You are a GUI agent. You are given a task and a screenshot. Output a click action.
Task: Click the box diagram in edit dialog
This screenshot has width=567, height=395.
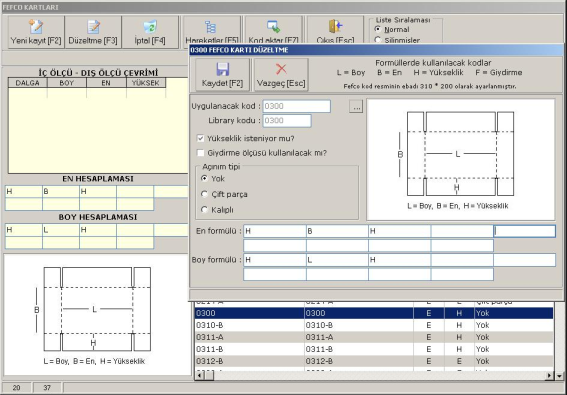tap(460, 160)
